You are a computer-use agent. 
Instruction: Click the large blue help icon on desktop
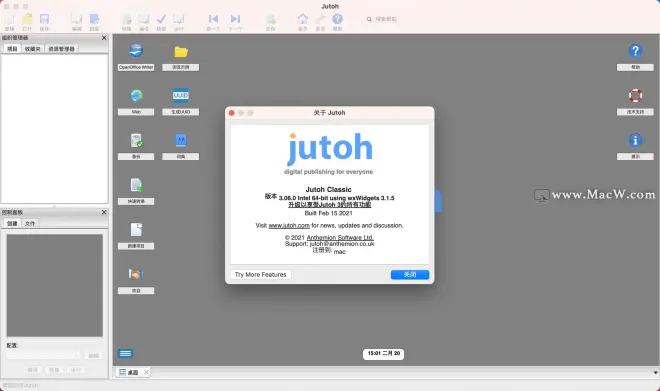click(x=635, y=51)
